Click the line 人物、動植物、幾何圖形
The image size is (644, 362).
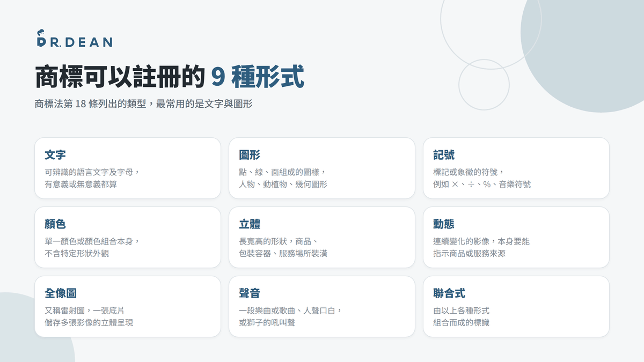(283, 184)
